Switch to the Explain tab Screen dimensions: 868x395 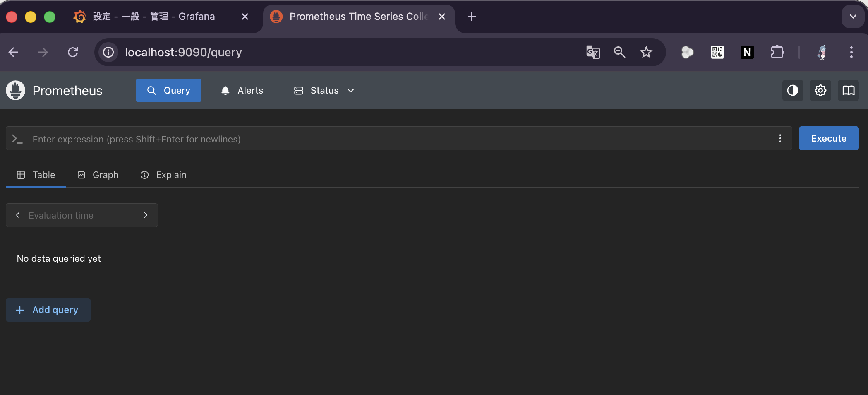(x=163, y=175)
